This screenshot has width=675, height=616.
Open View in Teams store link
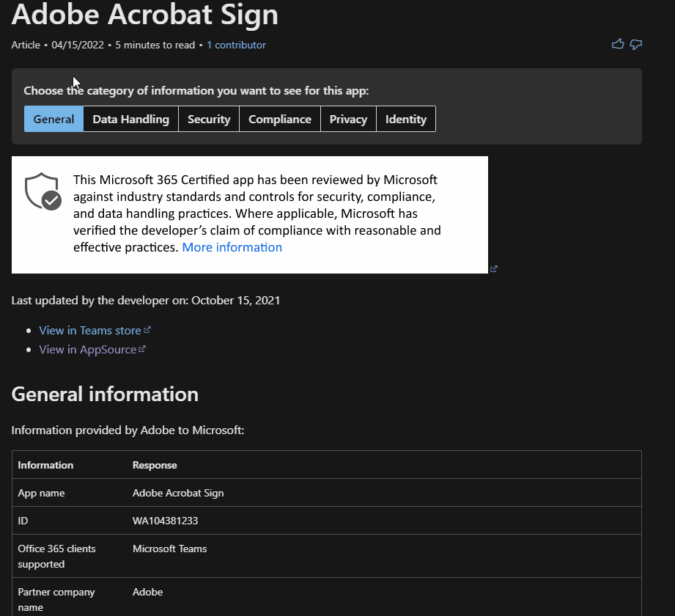pyautogui.click(x=95, y=331)
